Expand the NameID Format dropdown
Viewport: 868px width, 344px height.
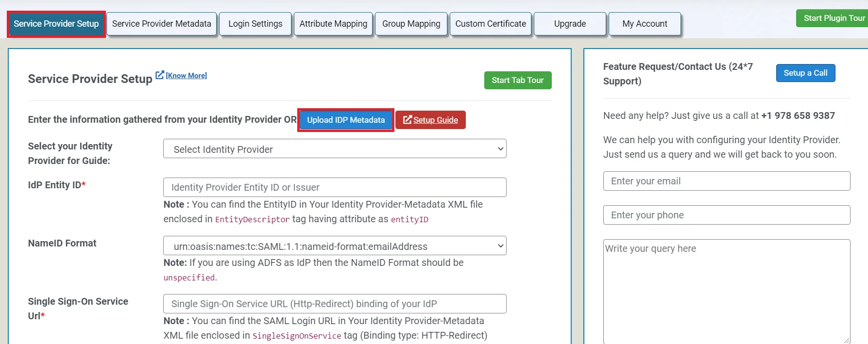pyautogui.click(x=335, y=246)
